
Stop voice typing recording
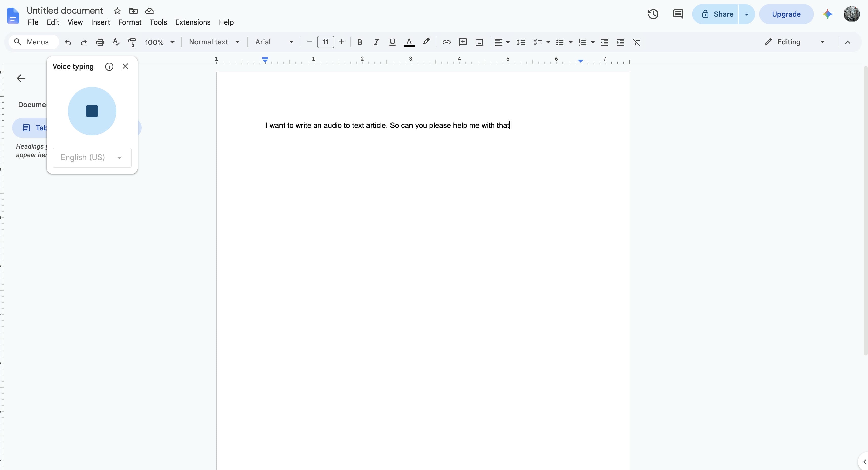coord(92,111)
